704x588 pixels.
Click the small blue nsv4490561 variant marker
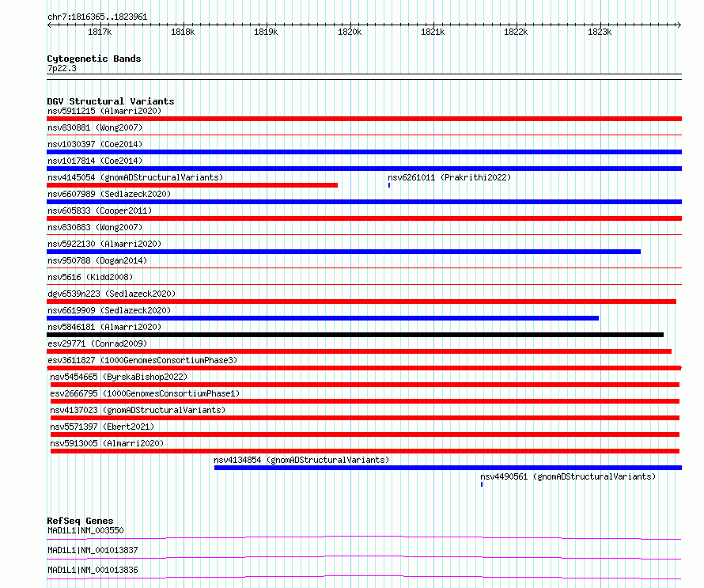click(x=482, y=484)
